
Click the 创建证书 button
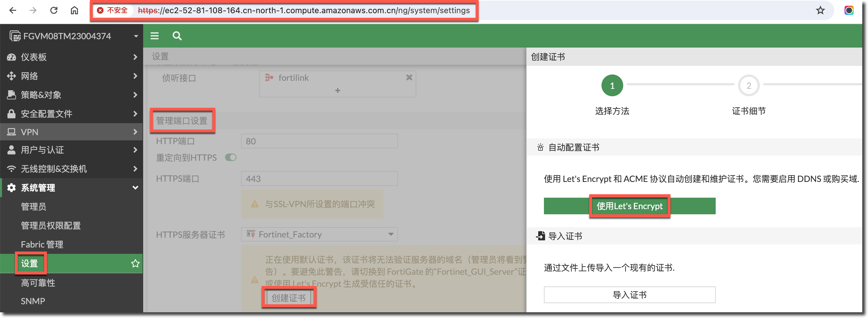[289, 298]
